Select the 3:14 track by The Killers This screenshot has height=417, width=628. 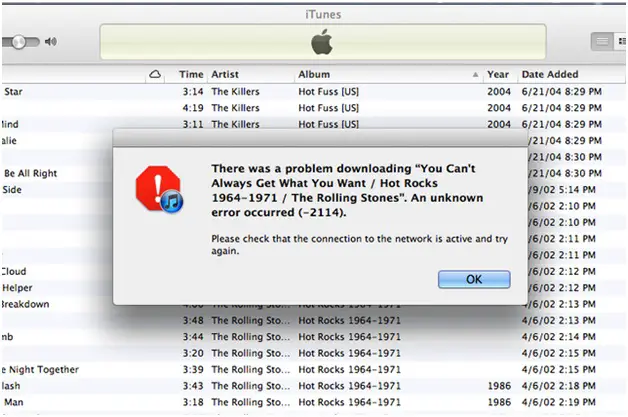(300, 92)
